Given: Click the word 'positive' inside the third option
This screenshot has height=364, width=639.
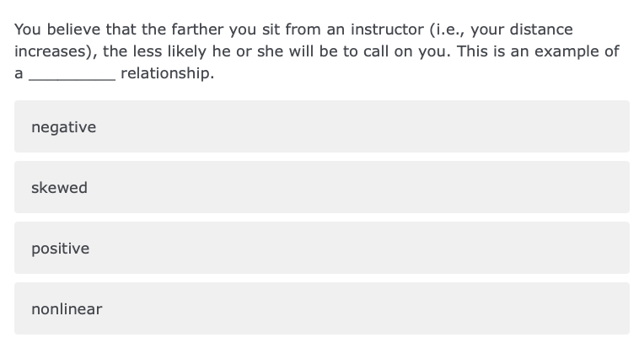Looking at the screenshot, I should pyautogui.click(x=61, y=249).
